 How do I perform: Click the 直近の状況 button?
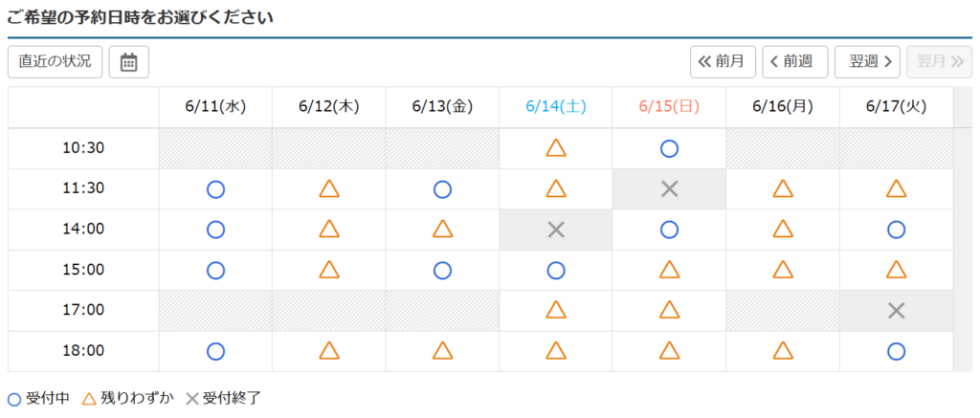point(55,62)
